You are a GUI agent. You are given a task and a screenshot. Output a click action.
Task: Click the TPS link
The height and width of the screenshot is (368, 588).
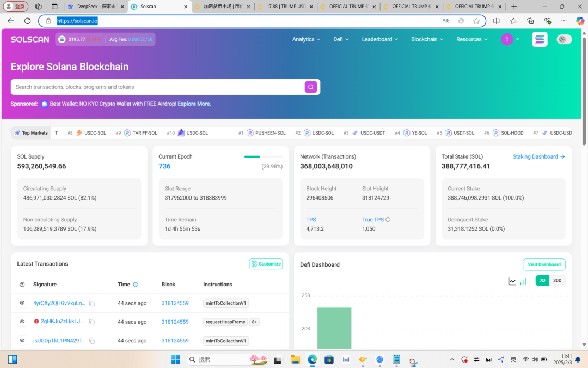click(311, 220)
